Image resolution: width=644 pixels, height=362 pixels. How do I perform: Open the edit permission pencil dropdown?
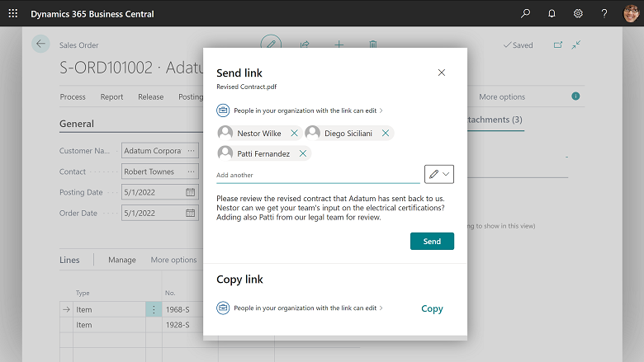pyautogui.click(x=439, y=174)
